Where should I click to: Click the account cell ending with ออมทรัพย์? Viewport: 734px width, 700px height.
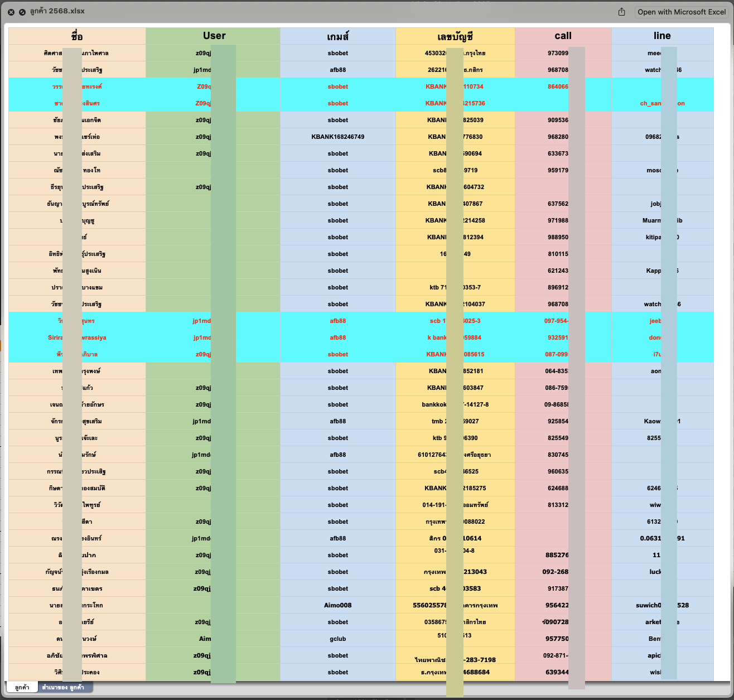455,505
